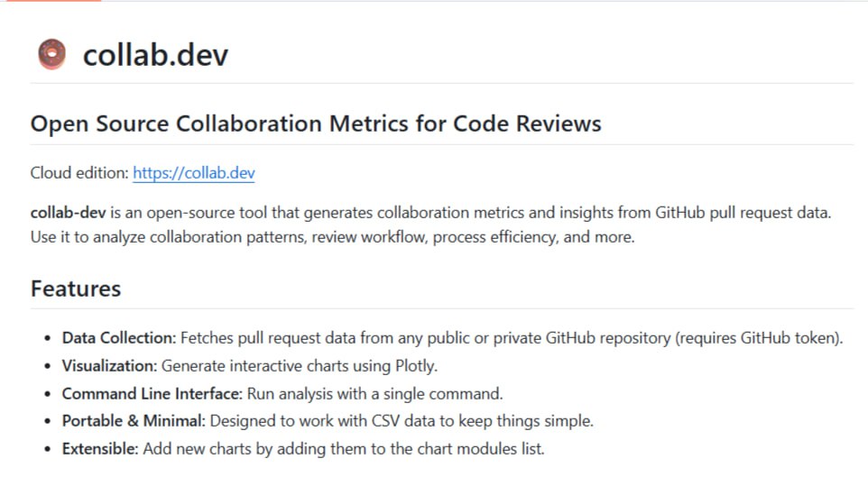Click the collab.dev donut logo icon
Image resolution: width=868 pixels, height=477 pixels.
pos(52,55)
